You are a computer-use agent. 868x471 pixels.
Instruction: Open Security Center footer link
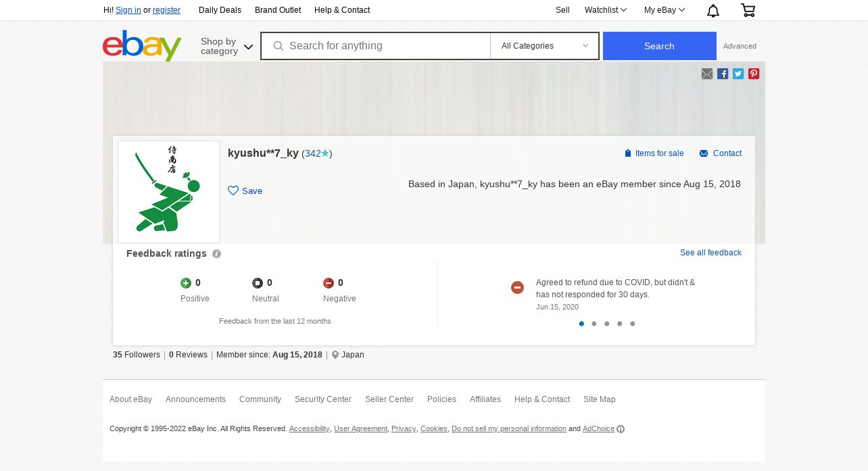click(323, 399)
